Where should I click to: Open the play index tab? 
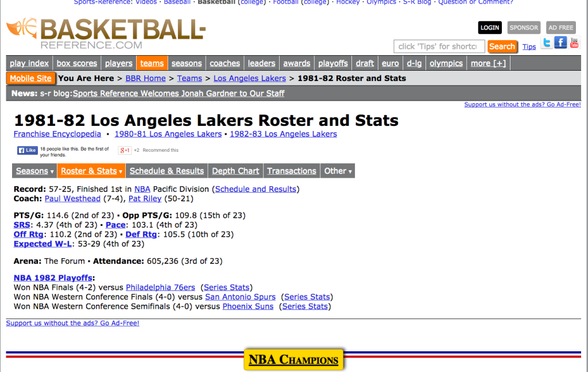click(x=29, y=63)
